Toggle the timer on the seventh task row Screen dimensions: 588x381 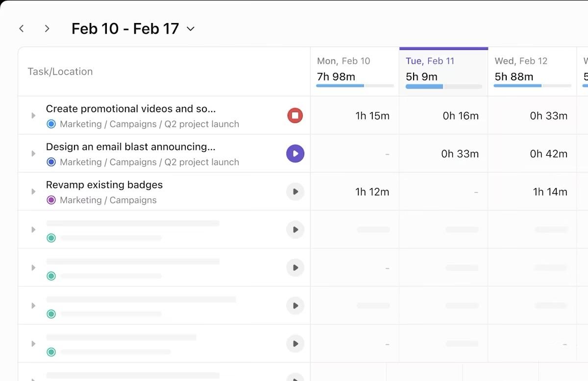coord(295,343)
